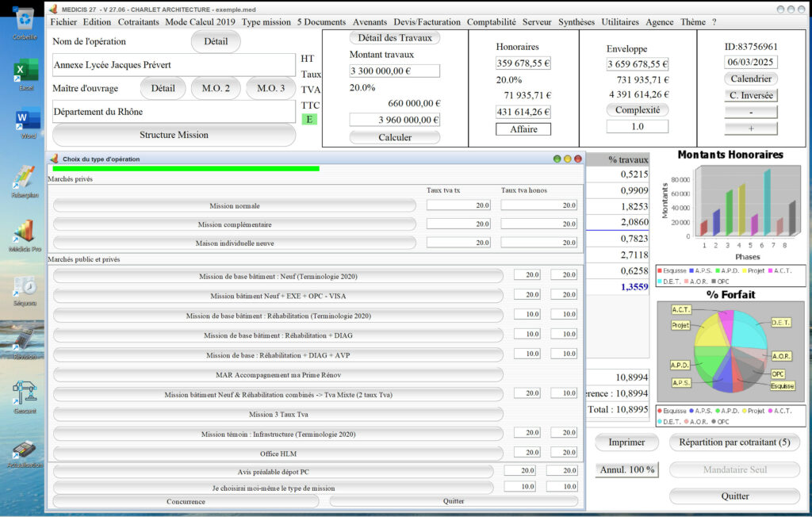Click the green button of Choix du type d'opération dialog
Viewport: 812px width, 517px height.
(x=557, y=159)
